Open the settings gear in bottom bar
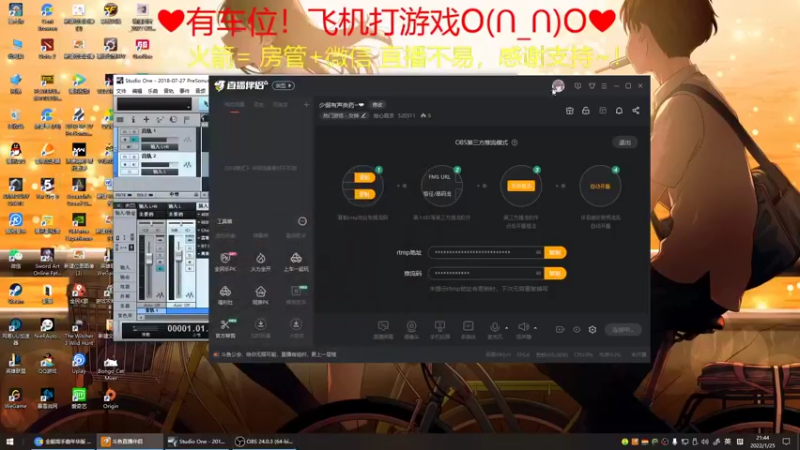This screenshot has height=450, width=800. pos(592,330)
